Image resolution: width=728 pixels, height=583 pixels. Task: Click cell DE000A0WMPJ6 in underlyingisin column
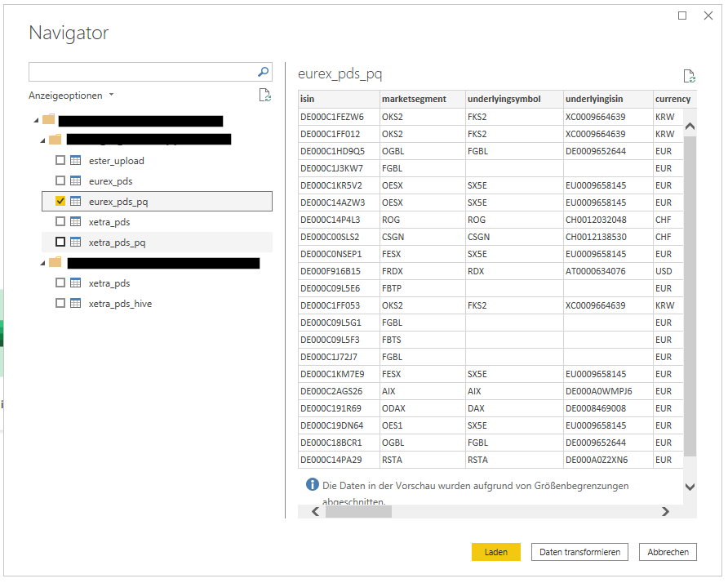(608, 391)
